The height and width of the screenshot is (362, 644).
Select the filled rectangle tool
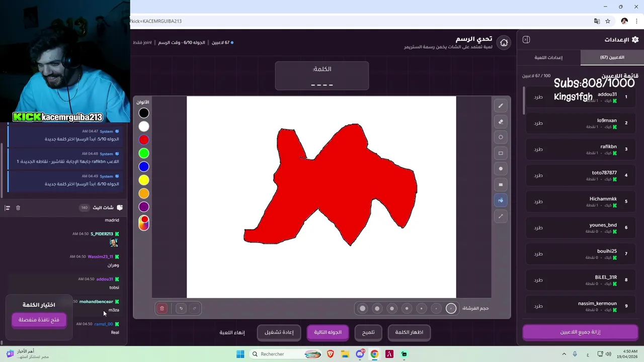click(x=501, y=185)
